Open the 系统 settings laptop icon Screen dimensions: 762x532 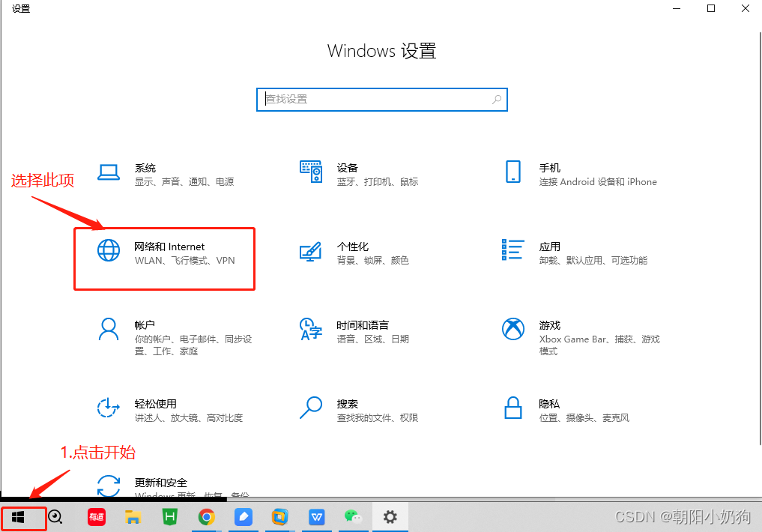(x=109, y=172)
